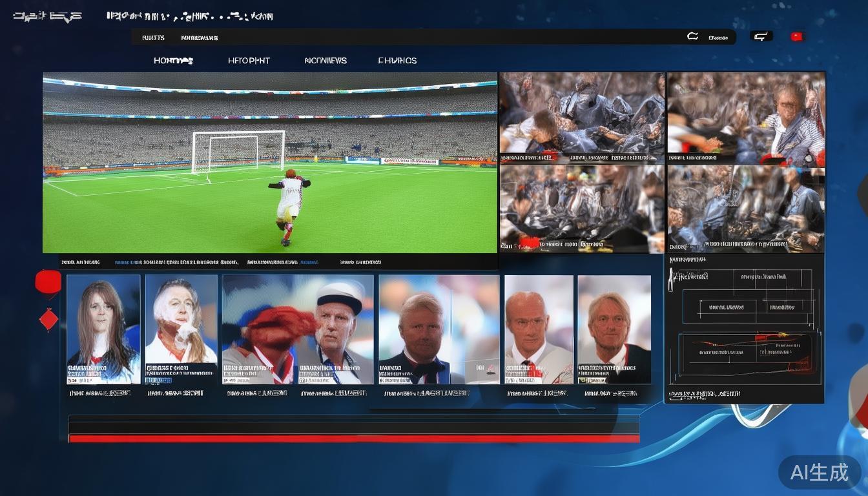Click the refresh loop icon in top bar

(x=692, y=37)
